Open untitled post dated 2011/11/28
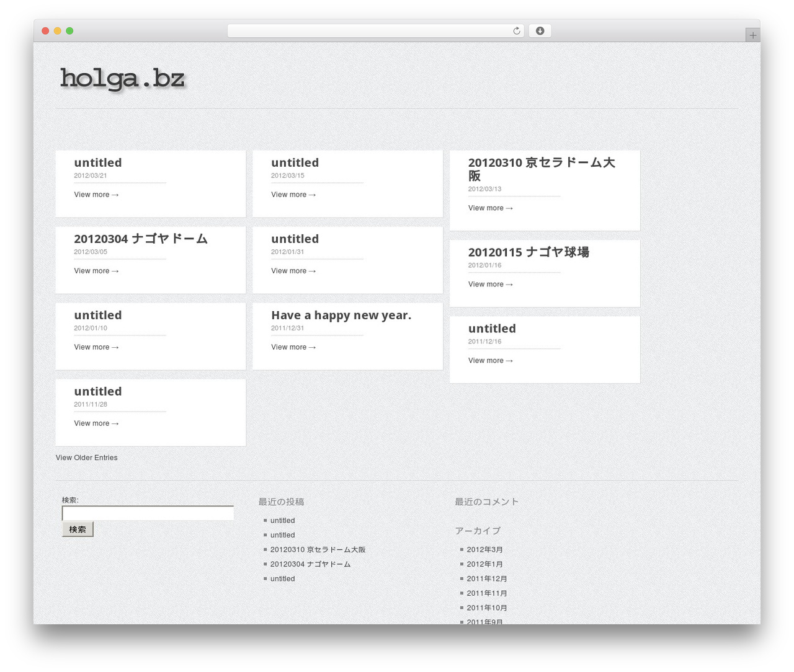794x672 pixels. click(98, 391)
